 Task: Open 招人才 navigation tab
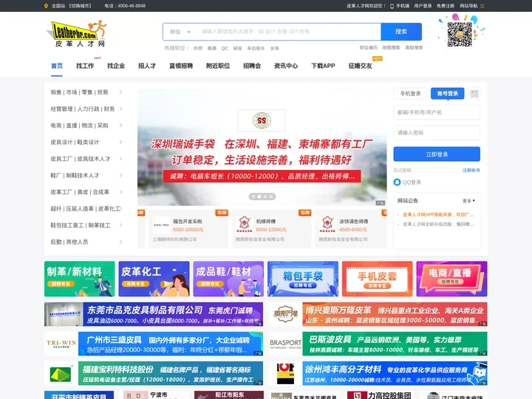(x=147, y=66)
